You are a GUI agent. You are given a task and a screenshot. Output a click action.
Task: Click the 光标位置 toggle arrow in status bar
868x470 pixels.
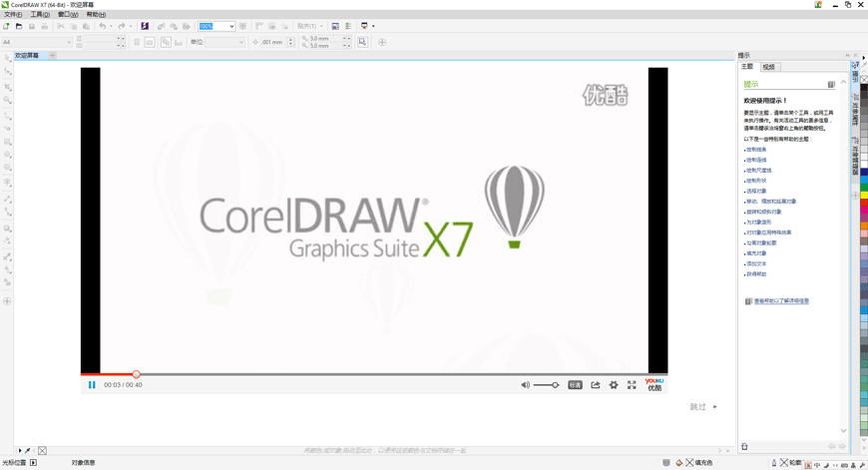coord(33,462)
